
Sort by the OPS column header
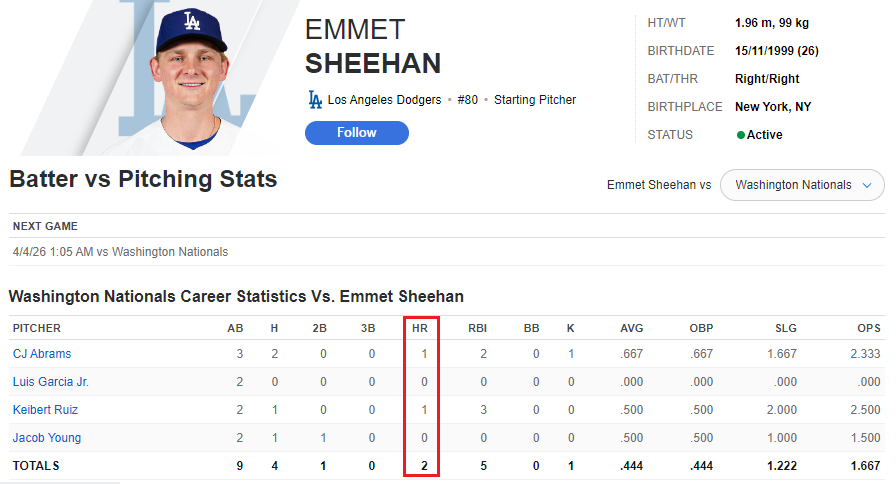(868, 328)
